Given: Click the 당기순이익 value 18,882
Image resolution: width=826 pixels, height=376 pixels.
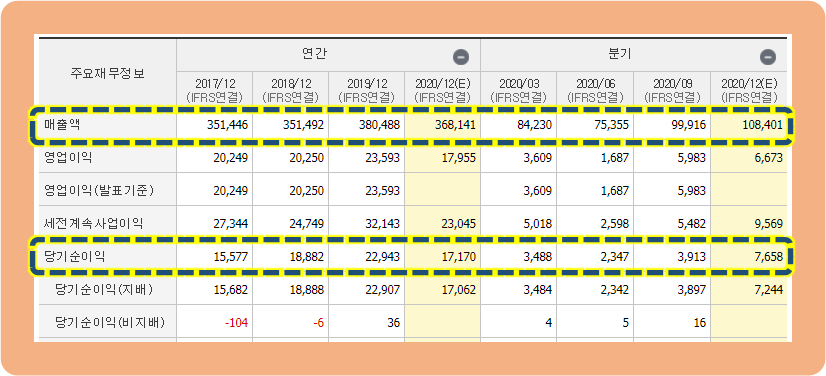Looking at the screenshot, I should tap(307, 257).
